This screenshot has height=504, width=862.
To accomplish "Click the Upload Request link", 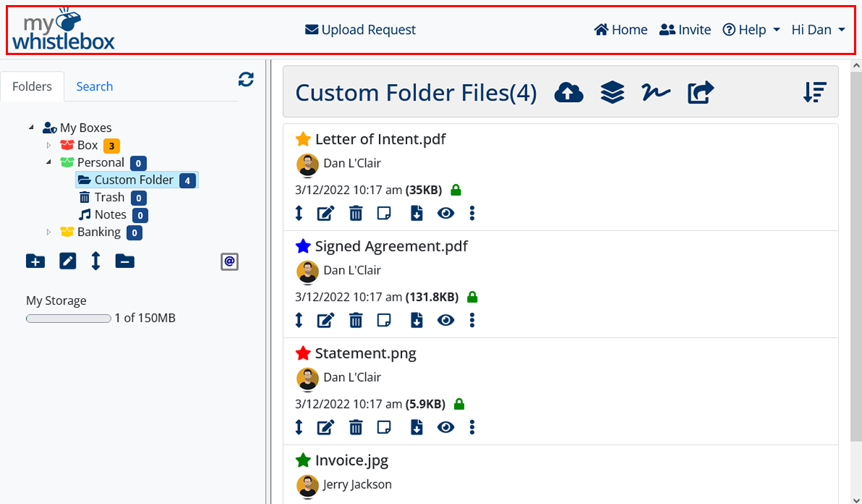I will 361,30.
